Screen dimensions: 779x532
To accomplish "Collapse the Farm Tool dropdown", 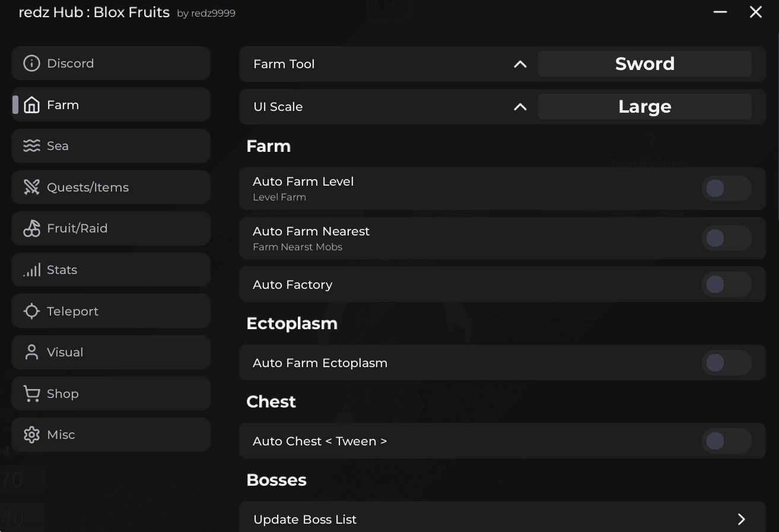I will (x=520, y=64).
